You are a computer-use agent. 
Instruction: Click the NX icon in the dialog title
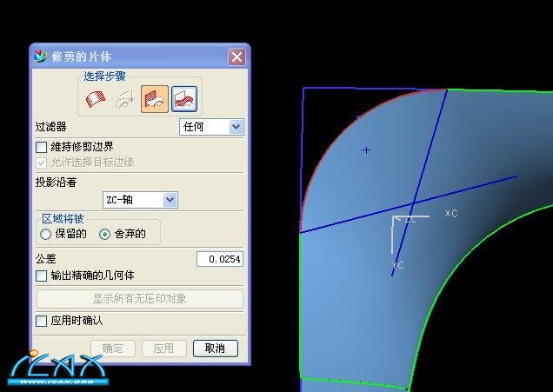pos(40,56)
